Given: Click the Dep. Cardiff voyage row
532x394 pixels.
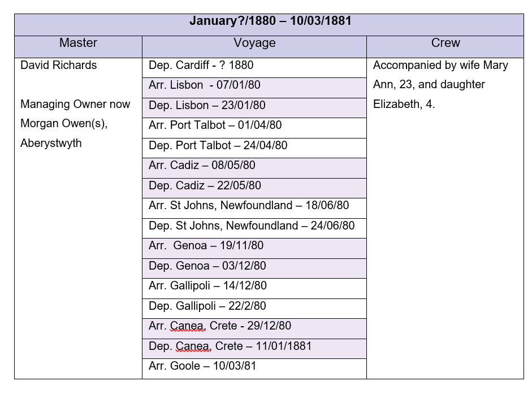Looking at the screenshot, I should [x=201, y=65].
